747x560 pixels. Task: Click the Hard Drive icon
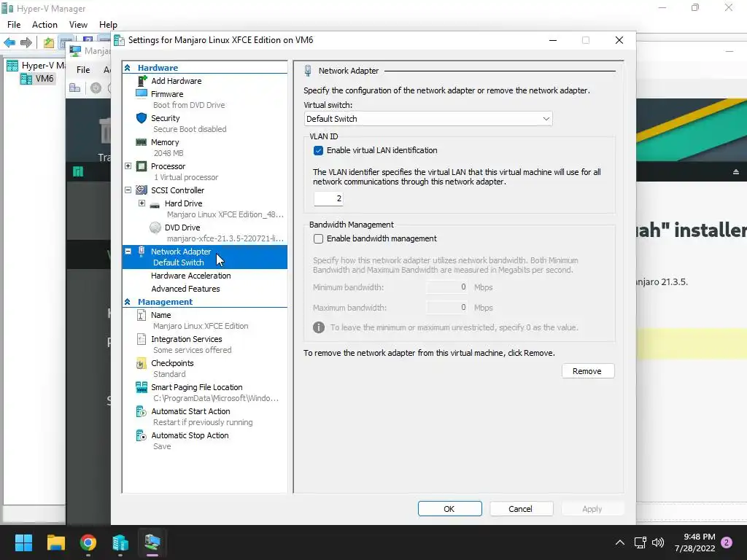click(x=155, y=205)
